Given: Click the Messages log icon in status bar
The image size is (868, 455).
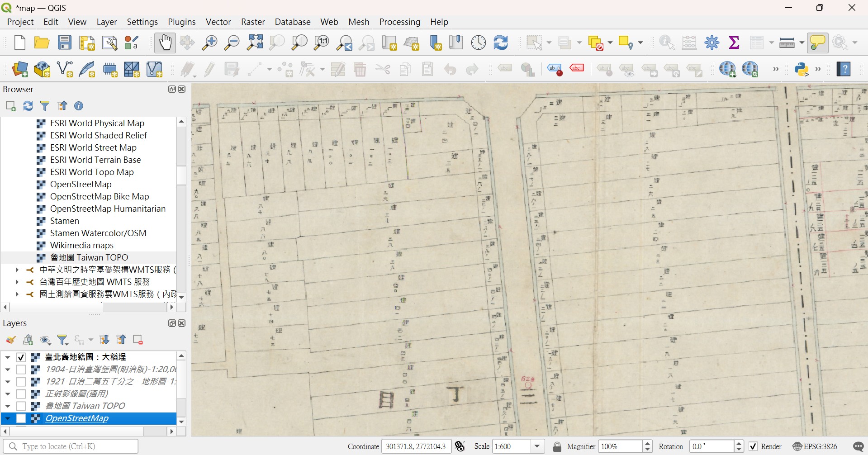Looking at the screenshot, I should [858, 447].
